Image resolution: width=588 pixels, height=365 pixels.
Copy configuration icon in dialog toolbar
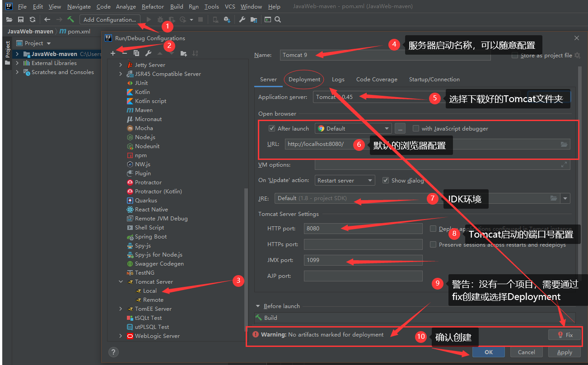pos(136,53)
